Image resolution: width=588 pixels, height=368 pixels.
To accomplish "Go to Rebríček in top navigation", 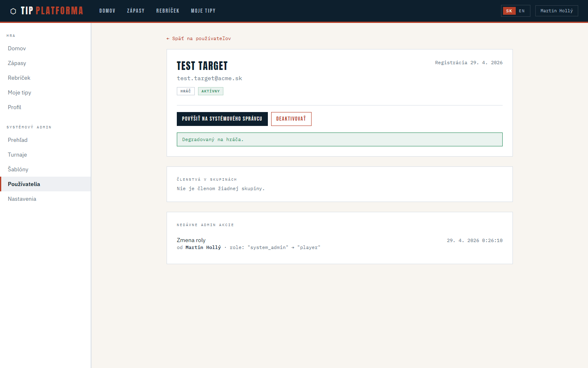I will tap(168, 11).
